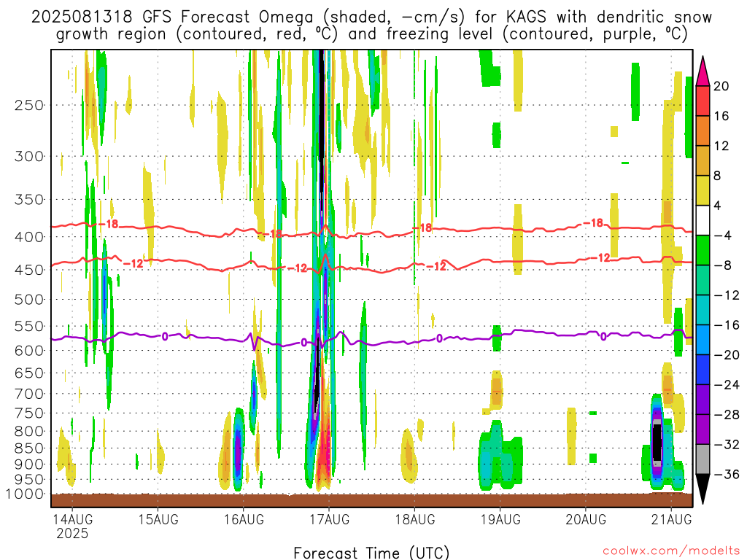Click the 500 pressure level label
The height and width of the screenshot is (560, 747).
(x=29, y=300)
